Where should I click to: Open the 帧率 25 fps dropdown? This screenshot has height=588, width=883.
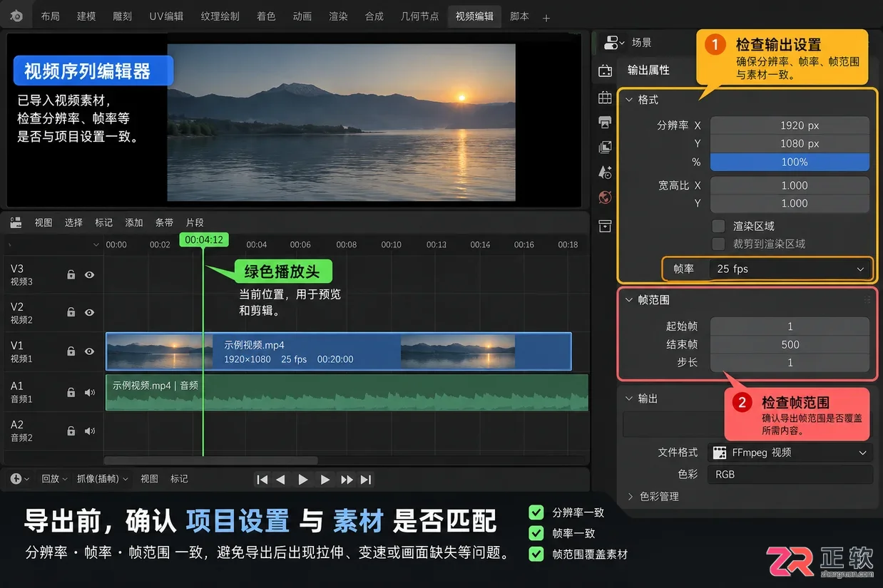[790, 269]
